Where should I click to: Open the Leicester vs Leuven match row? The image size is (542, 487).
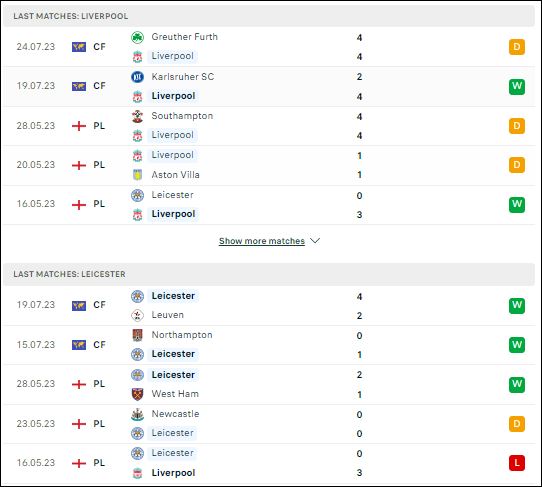coord(269,306)
